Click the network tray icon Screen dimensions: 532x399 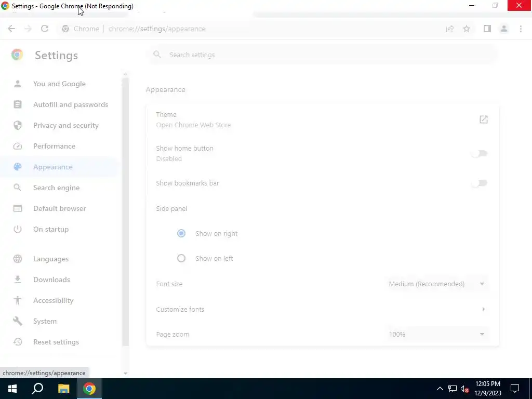tap(453, 389)
